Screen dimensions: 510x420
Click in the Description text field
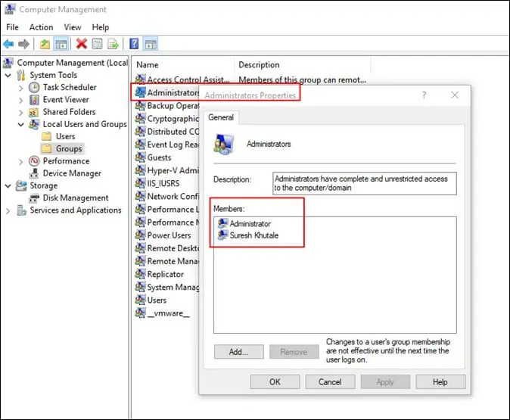364,183
